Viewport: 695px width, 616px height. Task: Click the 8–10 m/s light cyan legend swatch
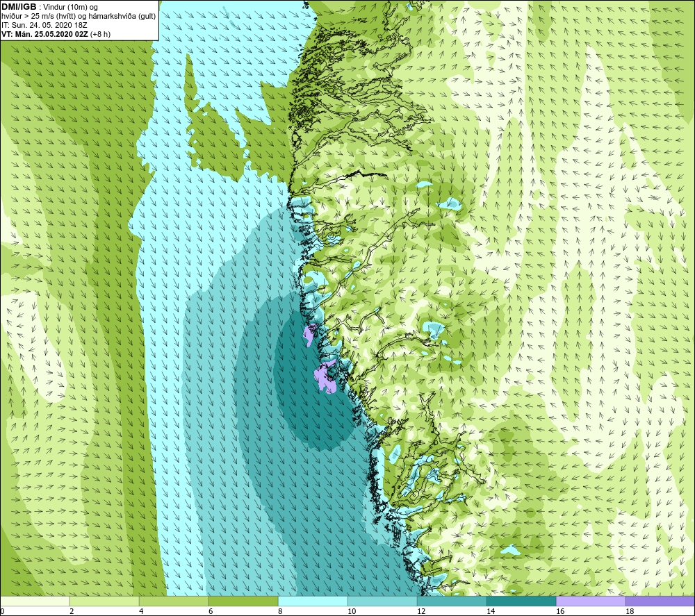coord(313,601)
